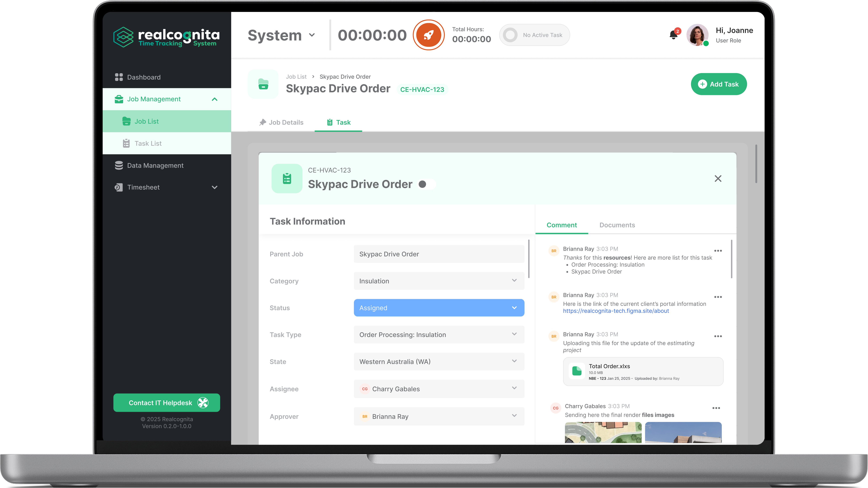
Task: Toggle the No Active Task switch
Action: tap(534, 35)
